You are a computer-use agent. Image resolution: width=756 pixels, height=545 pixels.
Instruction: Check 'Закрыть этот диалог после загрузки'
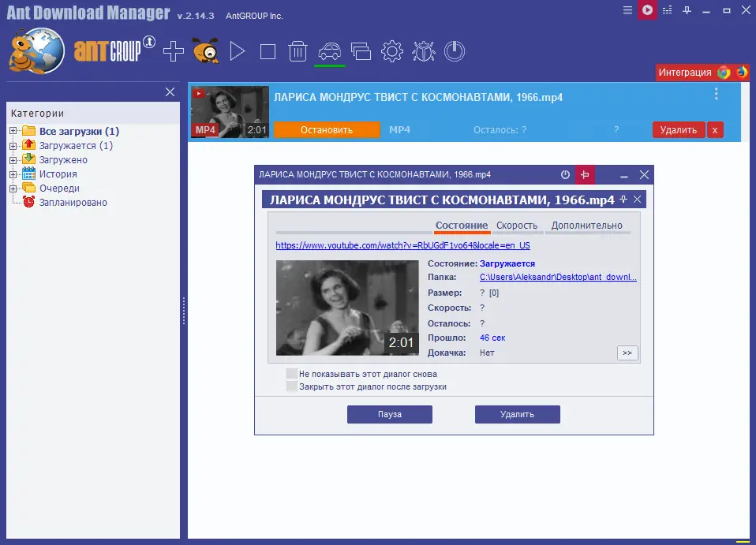click(x=292, y=386)
